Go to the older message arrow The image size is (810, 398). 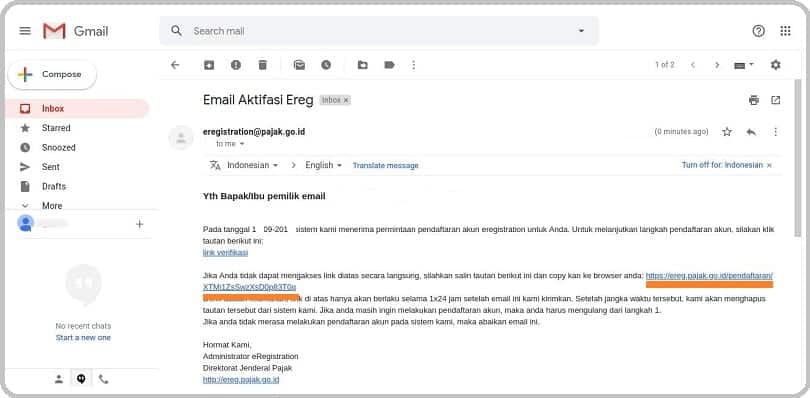click(x=717, y=65)
